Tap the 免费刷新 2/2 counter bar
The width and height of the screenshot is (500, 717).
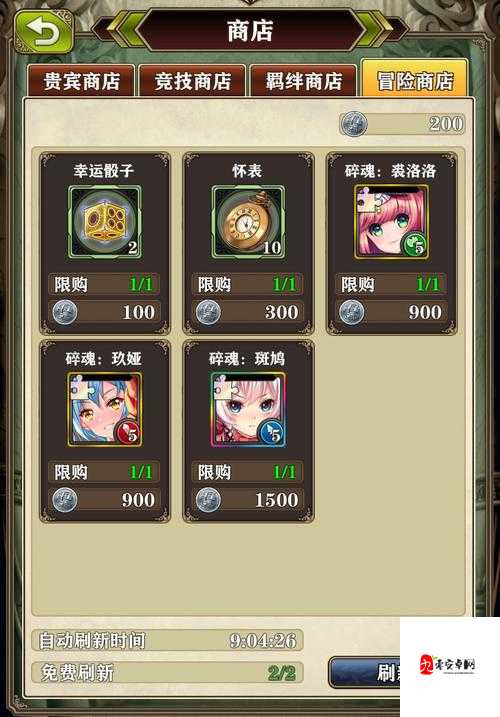pos(167,673)
